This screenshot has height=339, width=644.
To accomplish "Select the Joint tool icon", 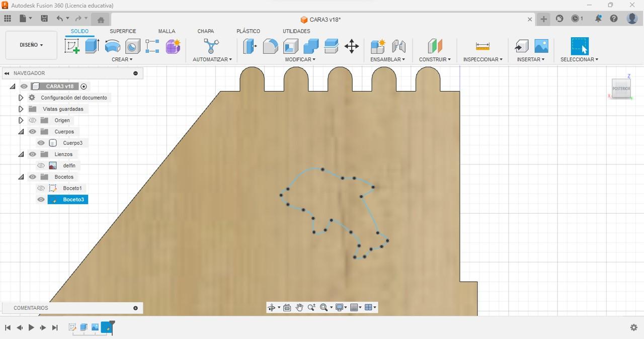I will [x=398, y=46].
